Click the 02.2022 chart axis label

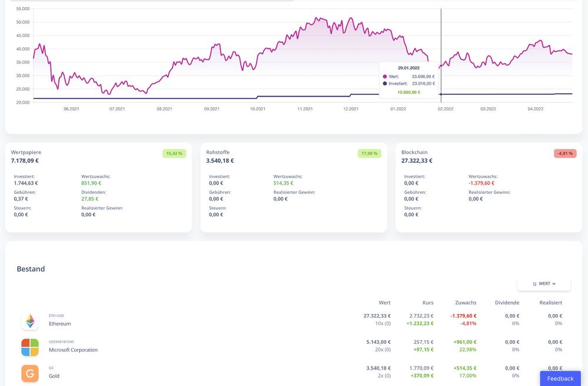point(444,108)
